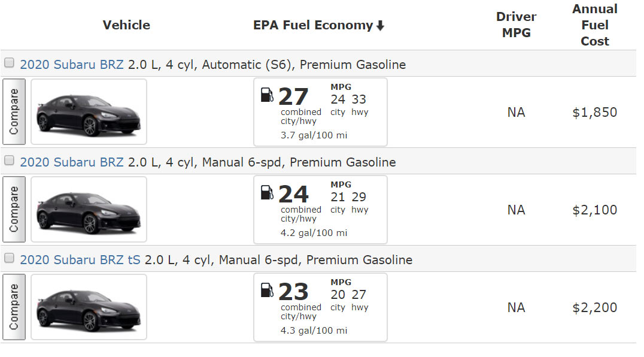The height and width of the screenshot is (357, 644).
Task: Sort by the EPA Fuel Economy header
Action: tap(312, 25)
